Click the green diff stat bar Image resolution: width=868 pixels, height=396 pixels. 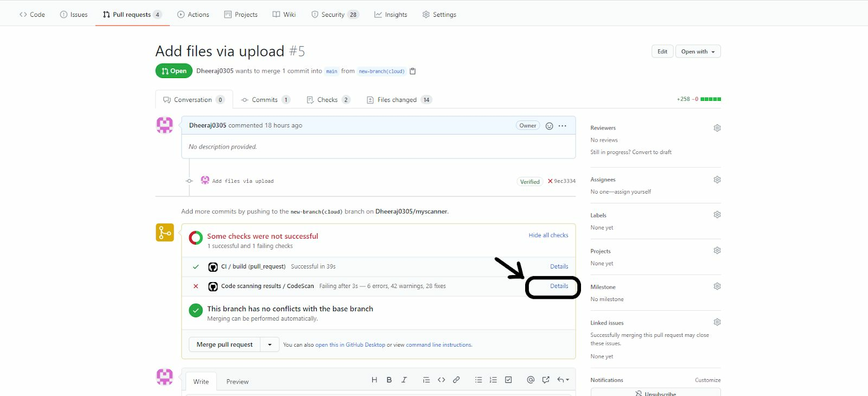click(710, 99)
